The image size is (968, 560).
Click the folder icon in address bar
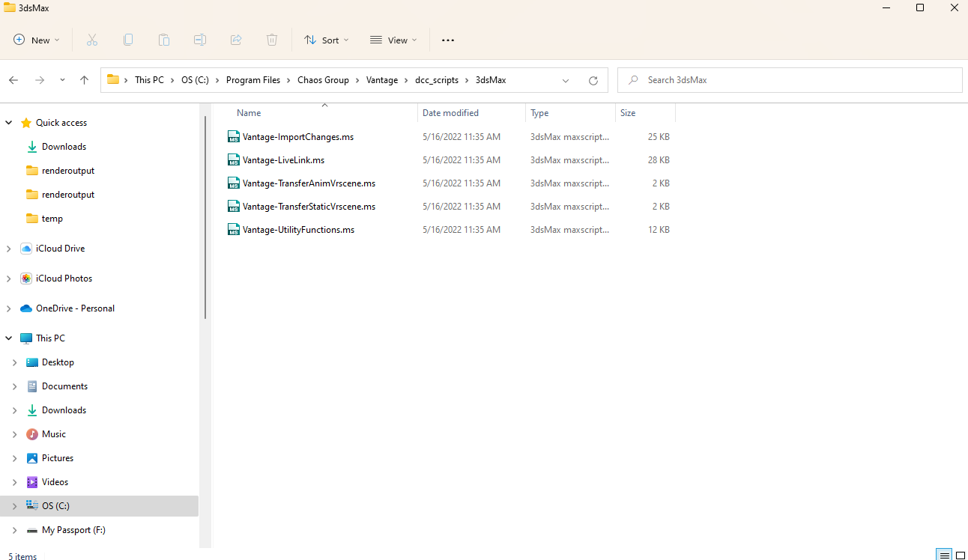[113, 80]
